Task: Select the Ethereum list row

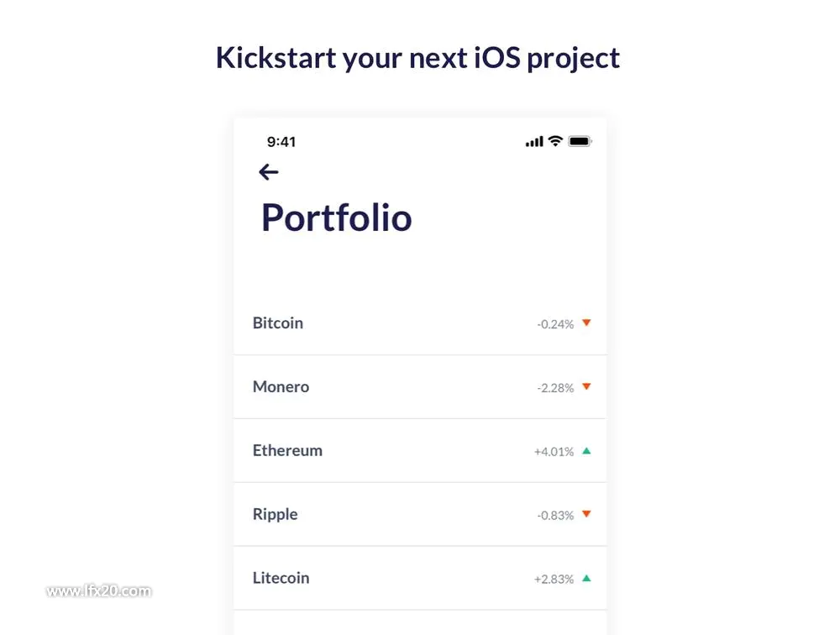Action: 420,451
